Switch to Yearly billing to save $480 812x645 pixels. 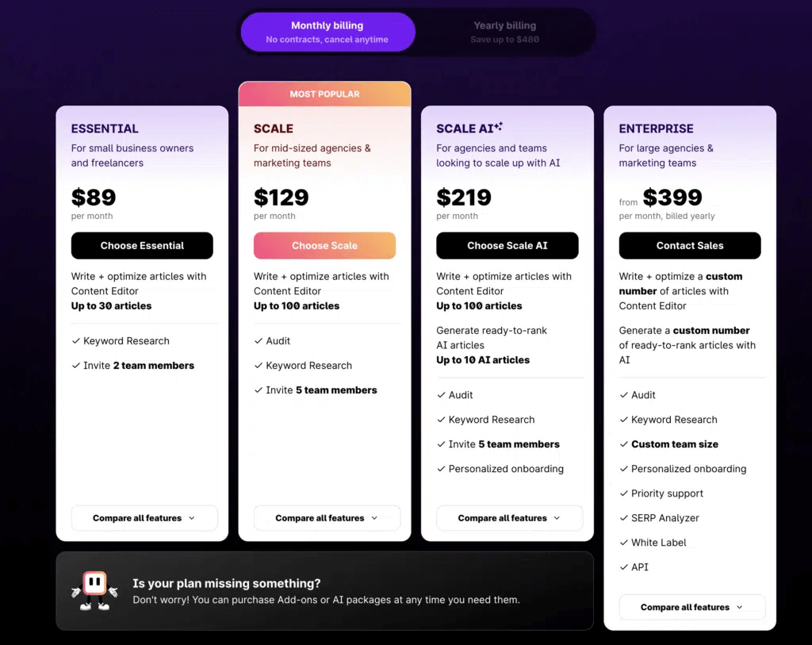click(505, 32)
